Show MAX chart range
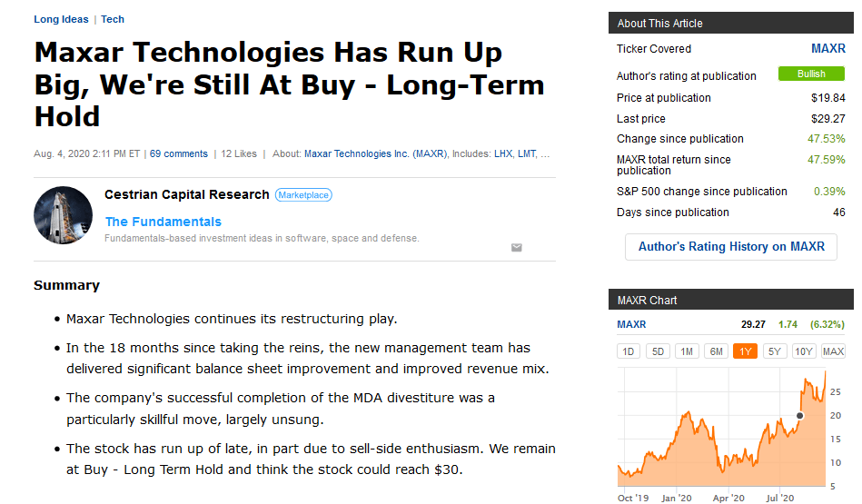Screen dimensions: 862x504 pyautogui.click(x=833, y=351)
